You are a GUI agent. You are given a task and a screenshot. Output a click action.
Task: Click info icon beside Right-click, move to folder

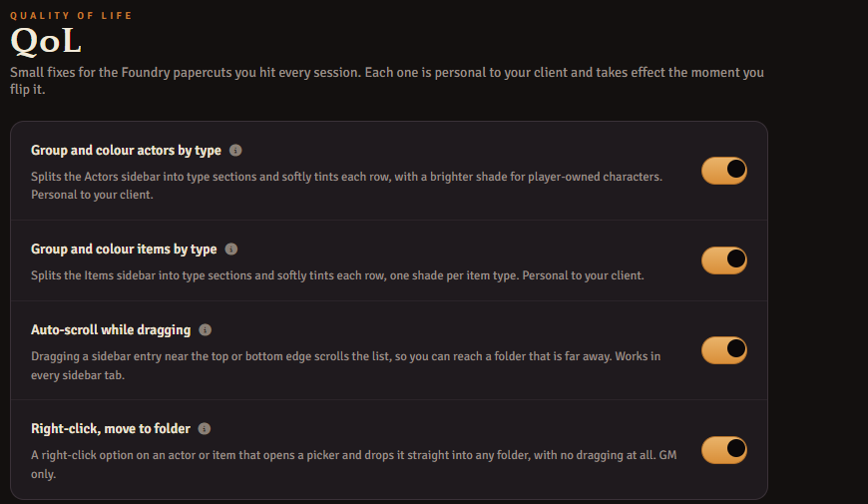[x=205, y=429]
